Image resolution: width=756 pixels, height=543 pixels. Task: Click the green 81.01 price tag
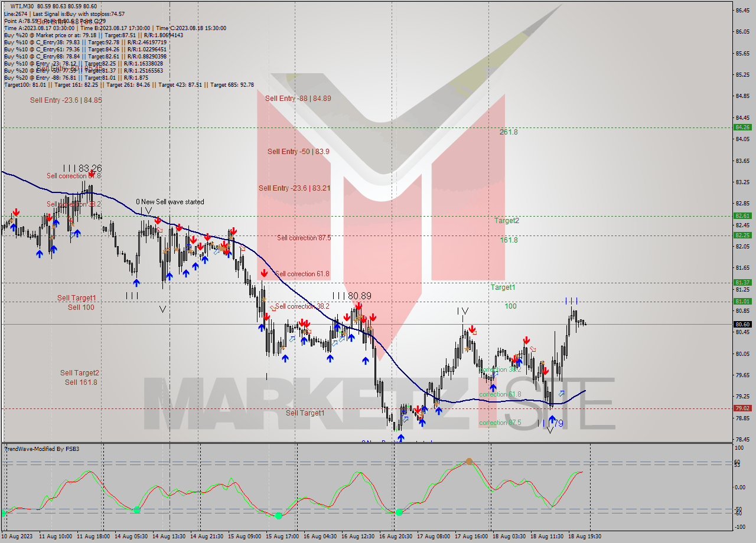(742, 302)
